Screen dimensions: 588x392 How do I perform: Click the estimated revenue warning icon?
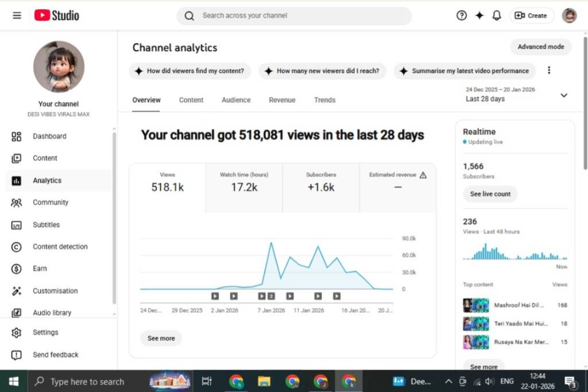(x=423, y=175)
